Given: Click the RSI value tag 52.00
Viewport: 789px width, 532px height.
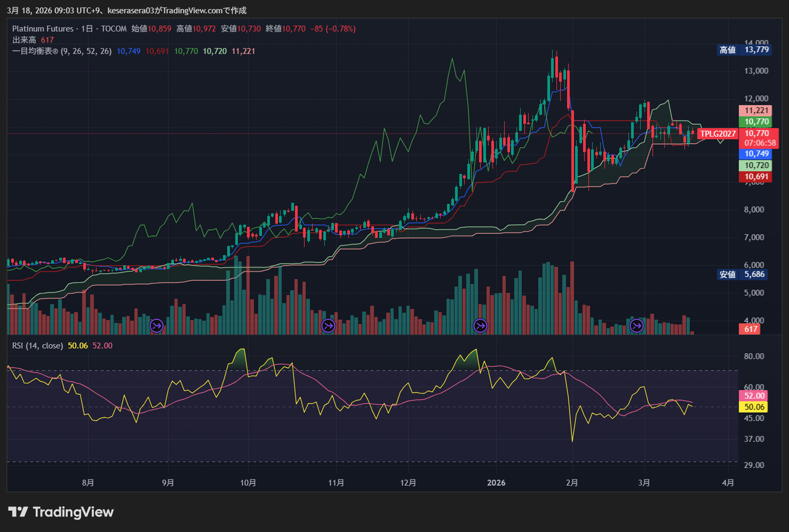Looking at the screenshot, I should point(754,396).
